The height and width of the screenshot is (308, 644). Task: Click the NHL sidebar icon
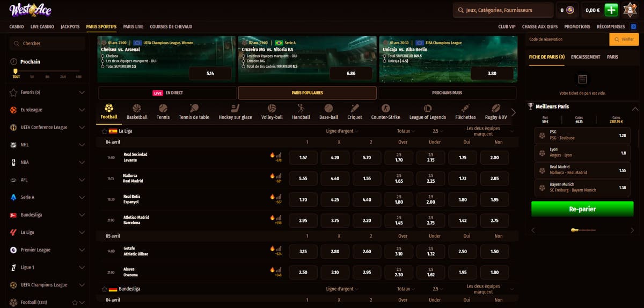[13, 145]
